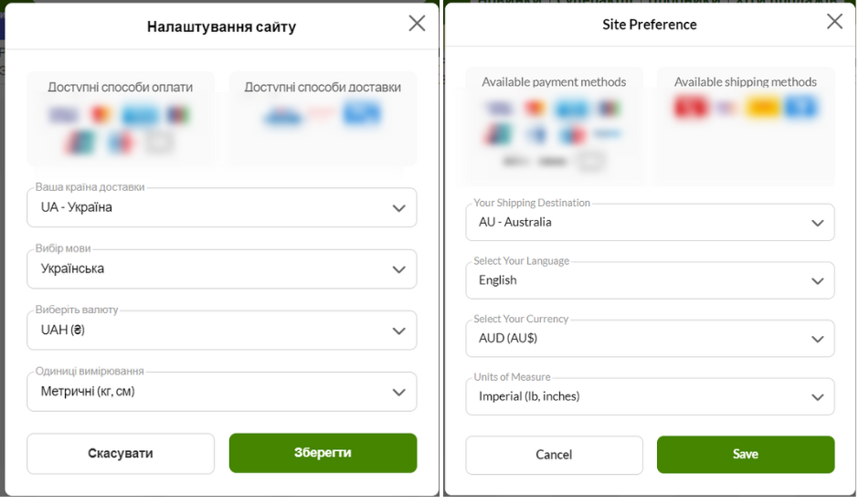The height and width of the screenshot is (504, 859).
Task: Open the Ваша країна доставки dropdown
Action: (222, 208)
